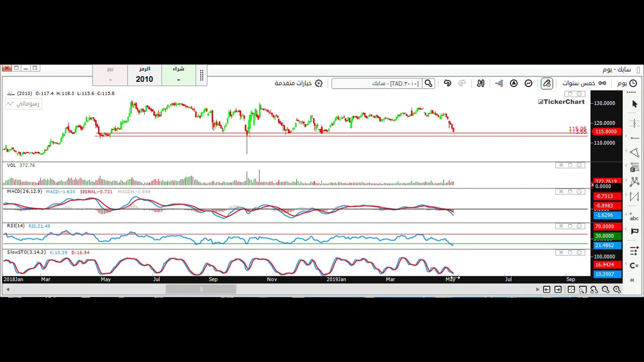Shift chart left with boxed arrow
This screenshot has width=644, height=362.
coord(546,290)
